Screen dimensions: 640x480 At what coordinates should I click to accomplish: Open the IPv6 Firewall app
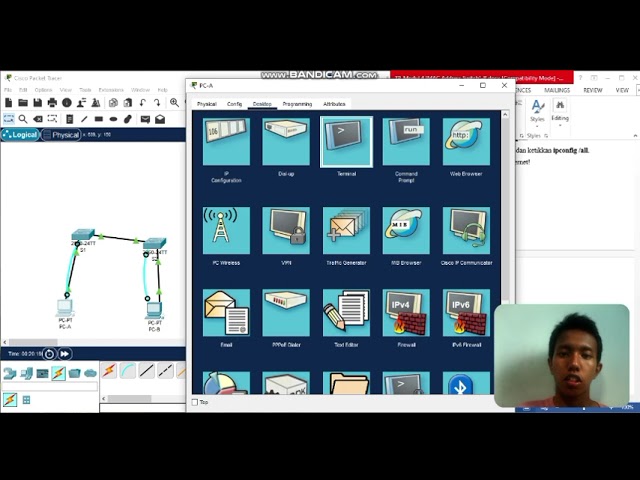click(x=466, y=313)
